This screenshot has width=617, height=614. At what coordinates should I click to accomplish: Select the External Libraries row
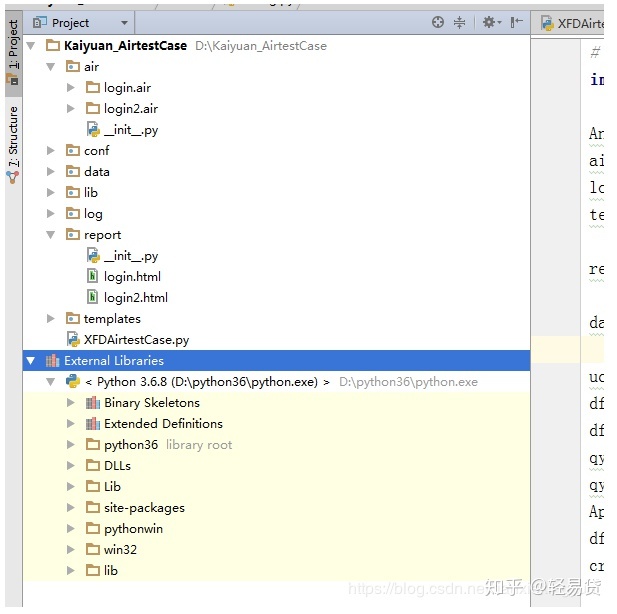[x=276, y=361]
